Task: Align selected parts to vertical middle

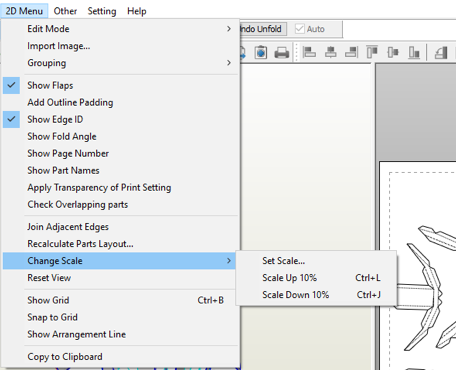Action: [x=393, y=52]
